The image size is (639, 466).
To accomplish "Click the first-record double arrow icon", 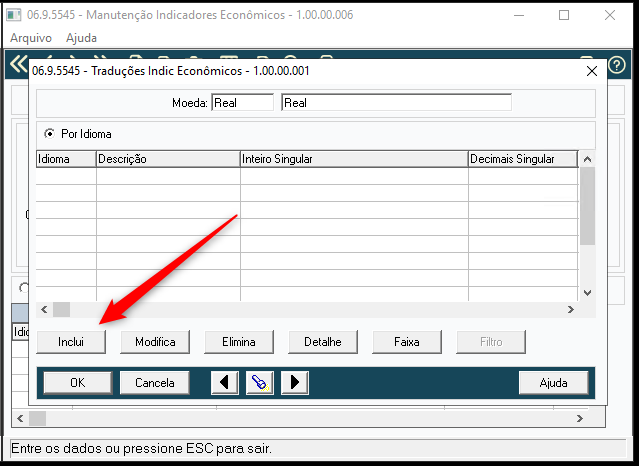I will (x=18, y=63).
